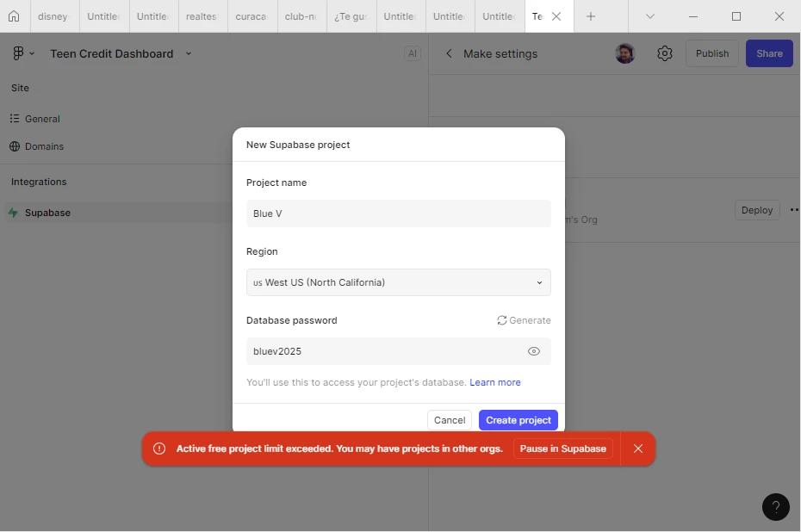Click the Deploy button
The width and height of the screenshot is (801, 532).
(757, 210)
